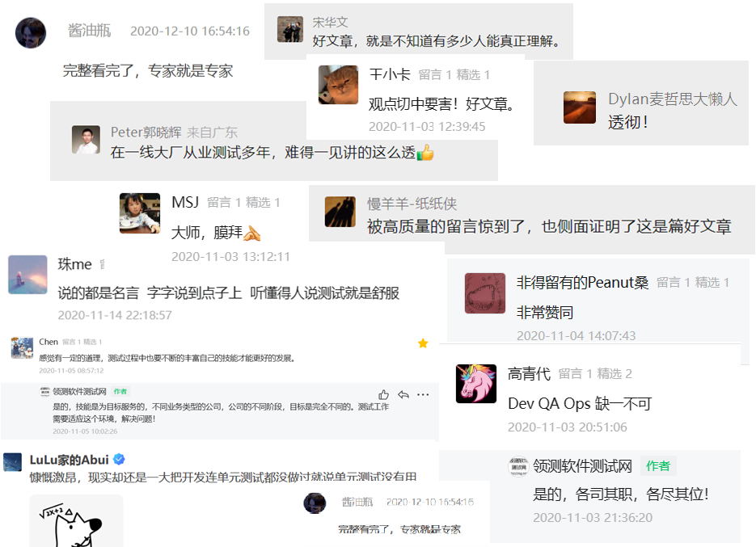Click the shadow avatar of 慢羊羊-纸纸侠

click(340, 212)
